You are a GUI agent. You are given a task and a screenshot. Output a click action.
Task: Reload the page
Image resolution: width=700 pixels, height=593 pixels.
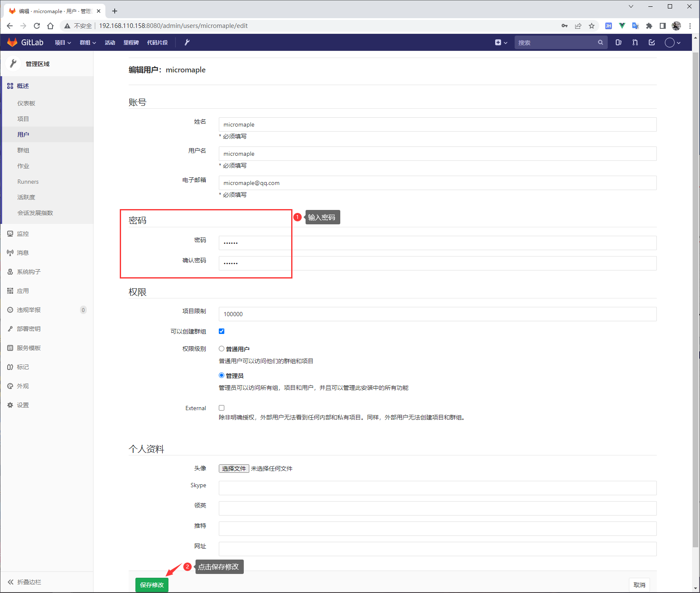pos(37,26)
